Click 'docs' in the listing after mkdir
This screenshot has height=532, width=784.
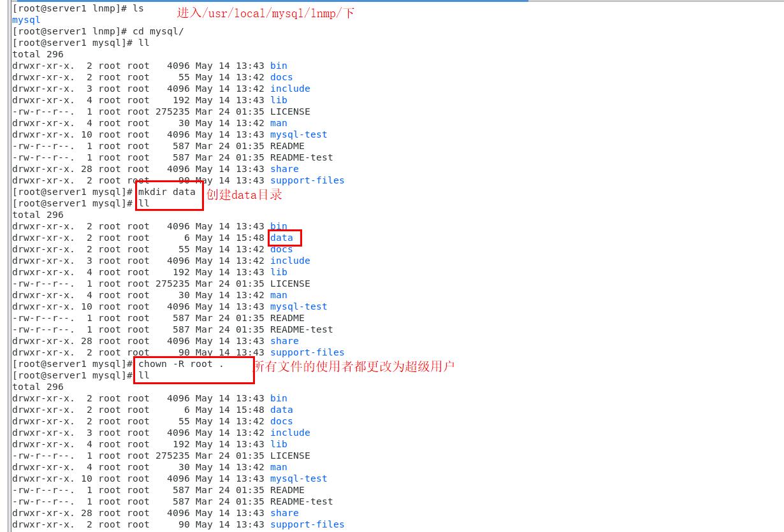282,249
